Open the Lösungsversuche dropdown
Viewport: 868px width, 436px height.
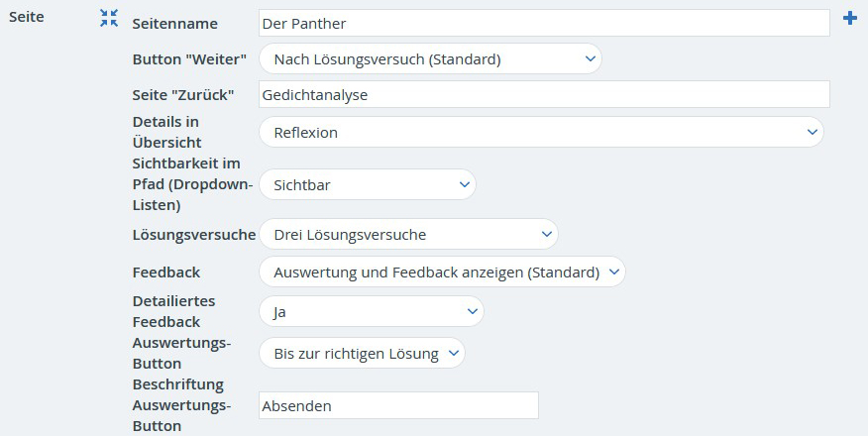coord(408,234)
